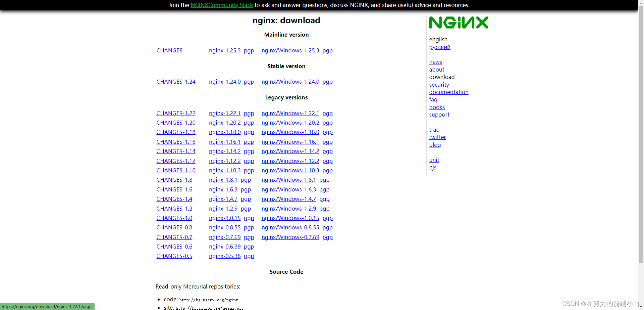644x310 pixels.
Task: Download nginx/Windows-1.6.3
Action: pos(289,189)
